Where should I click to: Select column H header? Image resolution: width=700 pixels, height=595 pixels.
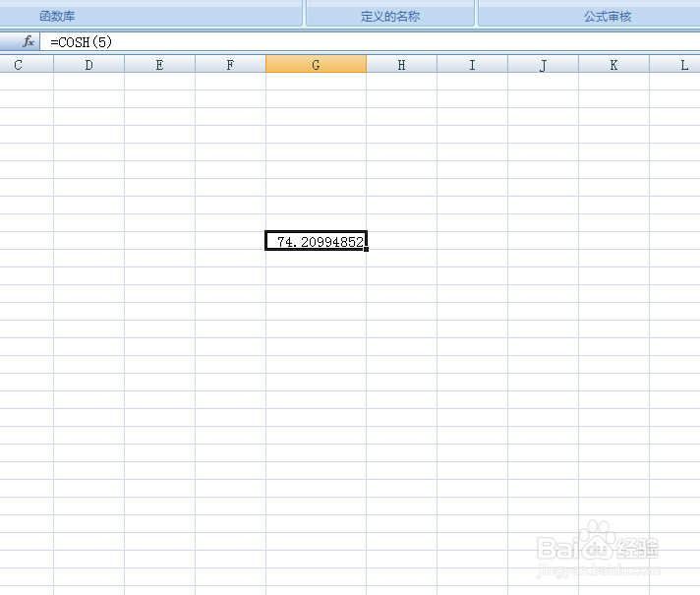401,65
